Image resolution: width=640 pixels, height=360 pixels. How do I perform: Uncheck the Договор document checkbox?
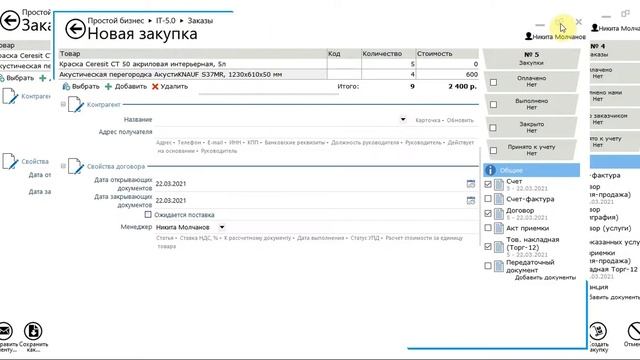488,213
